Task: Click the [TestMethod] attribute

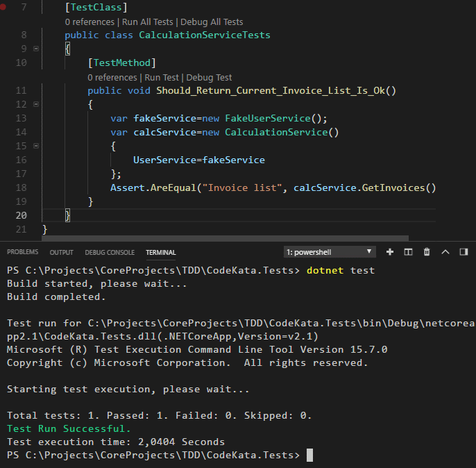Action: (x=121, y=62)
